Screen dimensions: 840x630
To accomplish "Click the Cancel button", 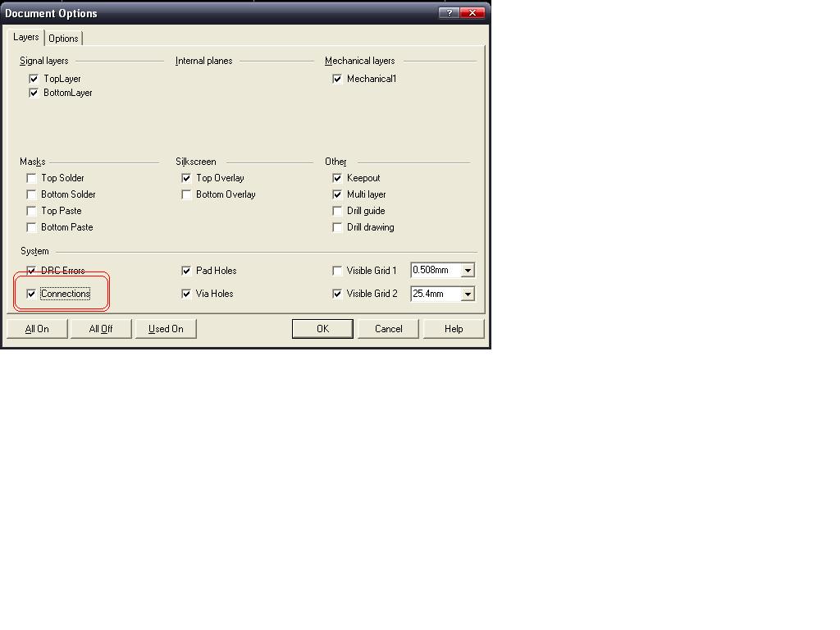I will (x=388, y=329).
